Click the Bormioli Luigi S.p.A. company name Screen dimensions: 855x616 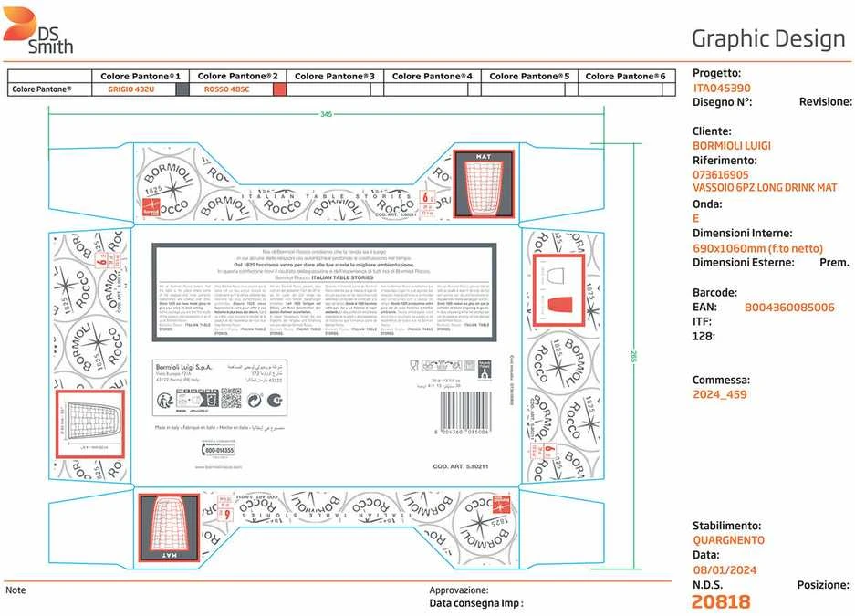tap(183, 368)
